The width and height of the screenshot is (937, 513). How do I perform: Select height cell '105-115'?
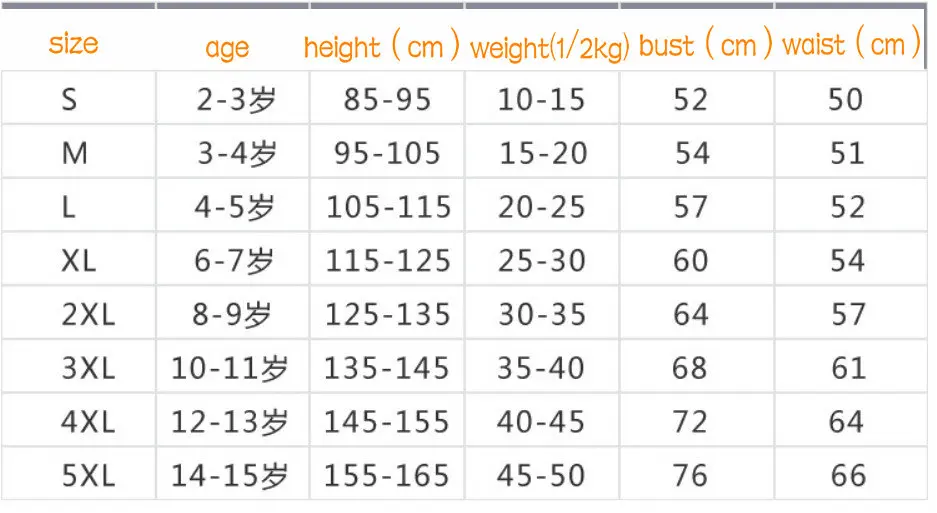pos(388,207)
